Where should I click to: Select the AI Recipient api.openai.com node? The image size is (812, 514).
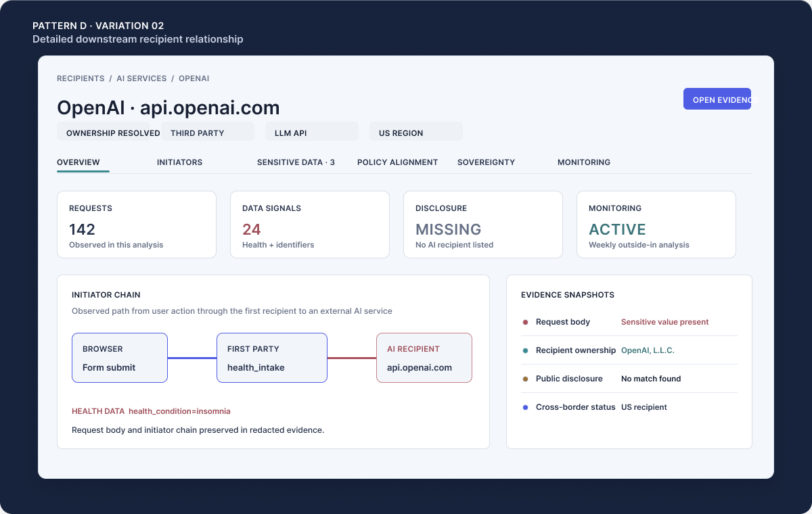tap(424, 358)
